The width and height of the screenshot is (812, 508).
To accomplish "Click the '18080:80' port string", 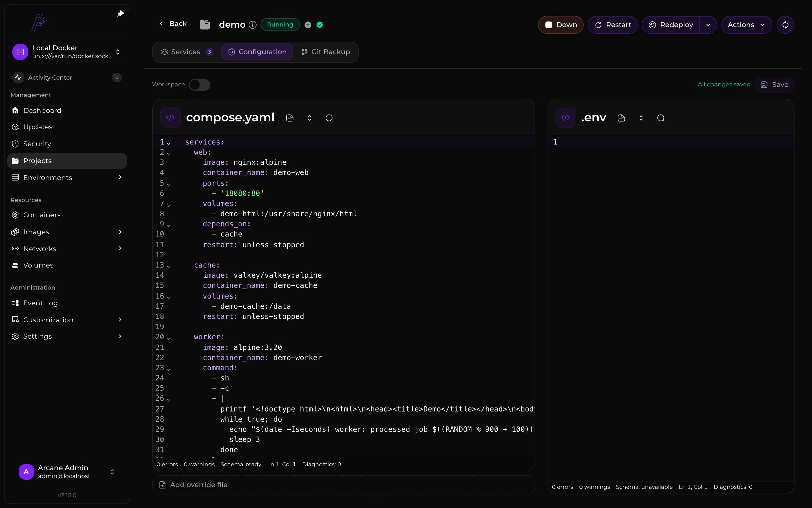I will pyautogui.click(x=242, y=194).
